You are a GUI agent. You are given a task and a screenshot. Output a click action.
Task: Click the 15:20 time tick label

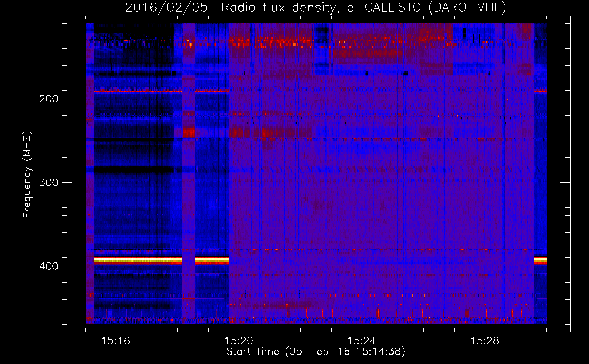pos(239,341)
